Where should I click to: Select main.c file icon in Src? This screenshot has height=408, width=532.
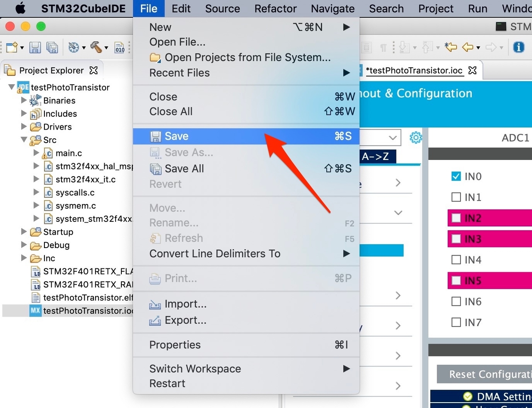point(47,153)
